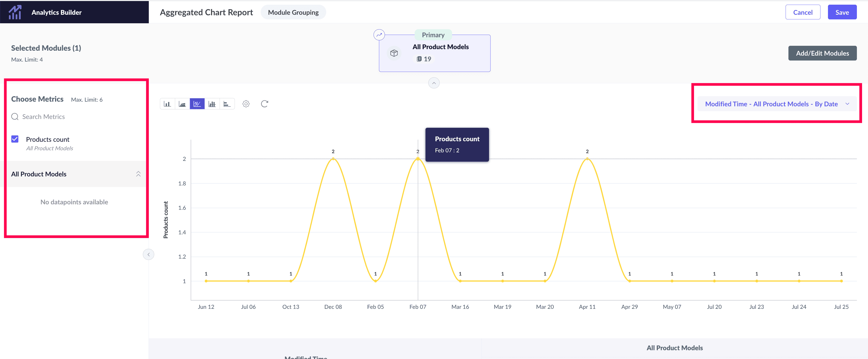868x359 pixels.
Task: Click the Analytics Builder logo icon
Action: pyautogui.click(x=15, y=12)
